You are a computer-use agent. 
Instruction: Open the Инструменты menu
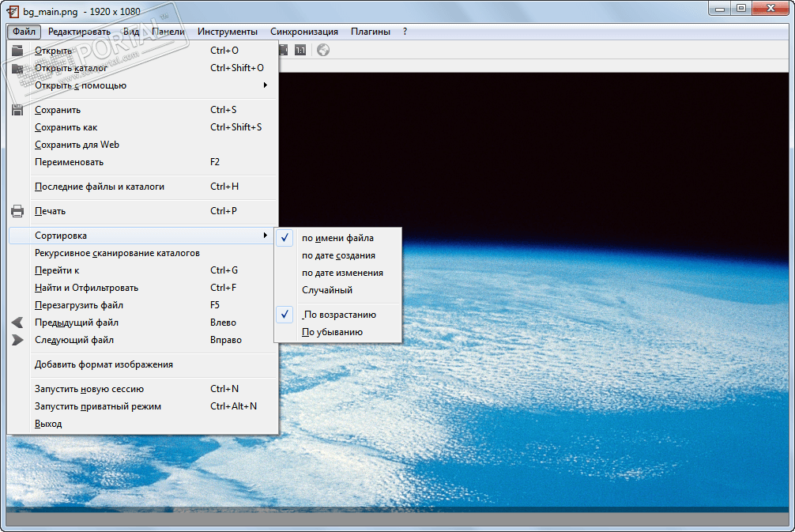227,32
